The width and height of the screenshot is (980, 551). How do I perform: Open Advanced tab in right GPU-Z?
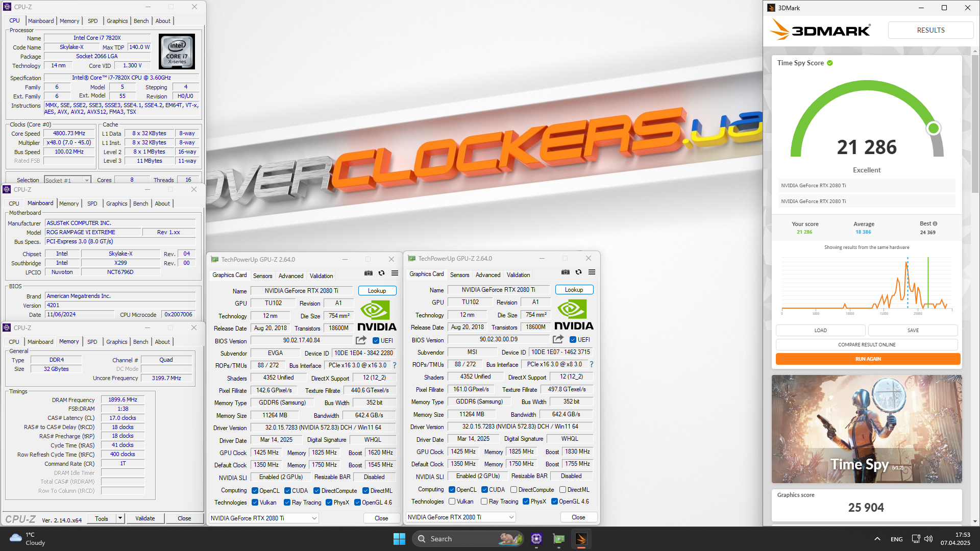pyautogui.click(x=488, y=275)
